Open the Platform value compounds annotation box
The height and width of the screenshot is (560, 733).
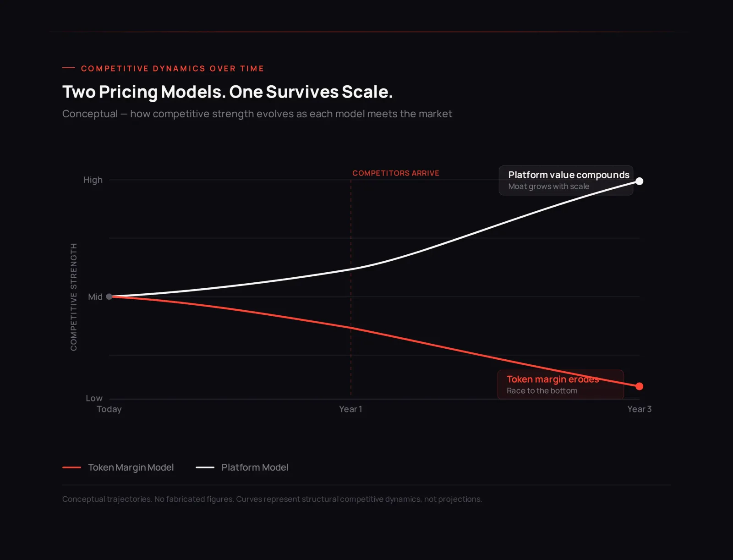click(566, 181)
